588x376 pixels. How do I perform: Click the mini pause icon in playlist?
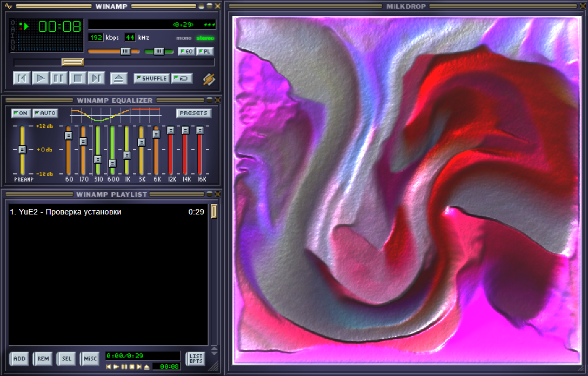(124, 367)
